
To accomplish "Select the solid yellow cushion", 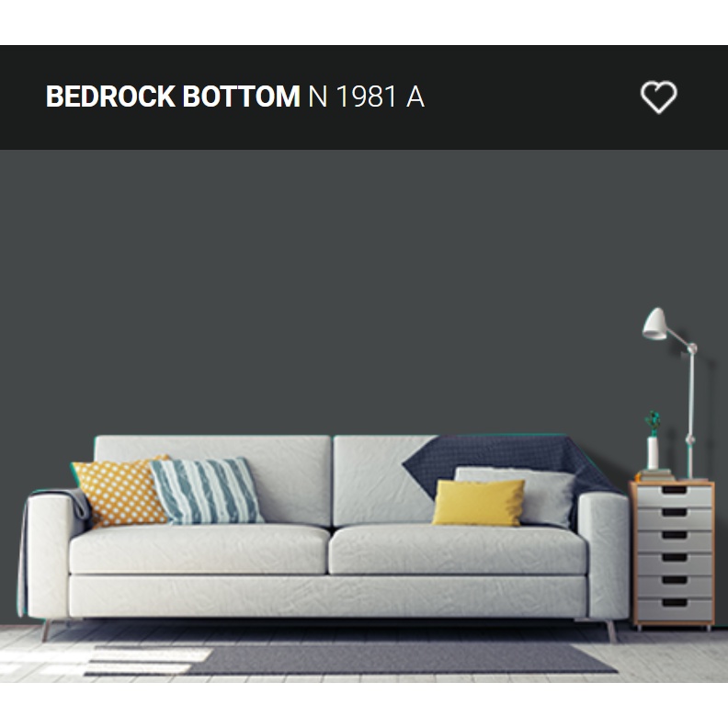I will click(x=478, y=503).
